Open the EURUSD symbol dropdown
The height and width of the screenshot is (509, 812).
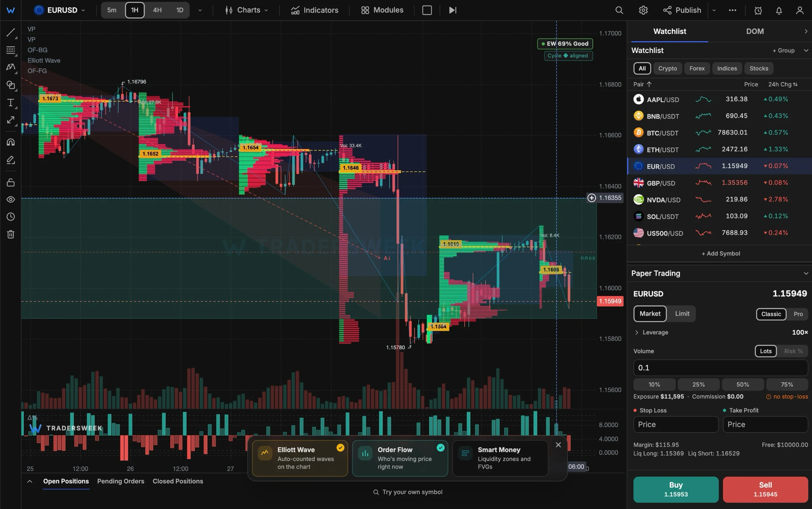(60, 10)
